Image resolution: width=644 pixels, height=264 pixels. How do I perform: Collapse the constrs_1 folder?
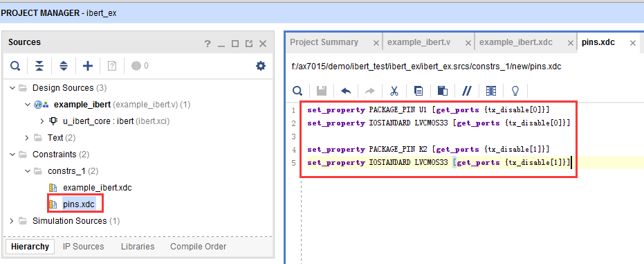pos(27,171)
